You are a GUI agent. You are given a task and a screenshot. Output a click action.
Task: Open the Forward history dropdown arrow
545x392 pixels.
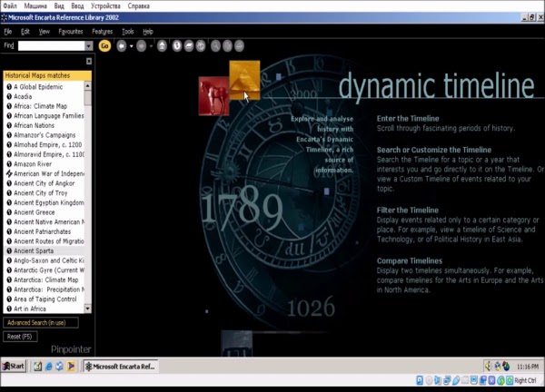tap(151, 46)
